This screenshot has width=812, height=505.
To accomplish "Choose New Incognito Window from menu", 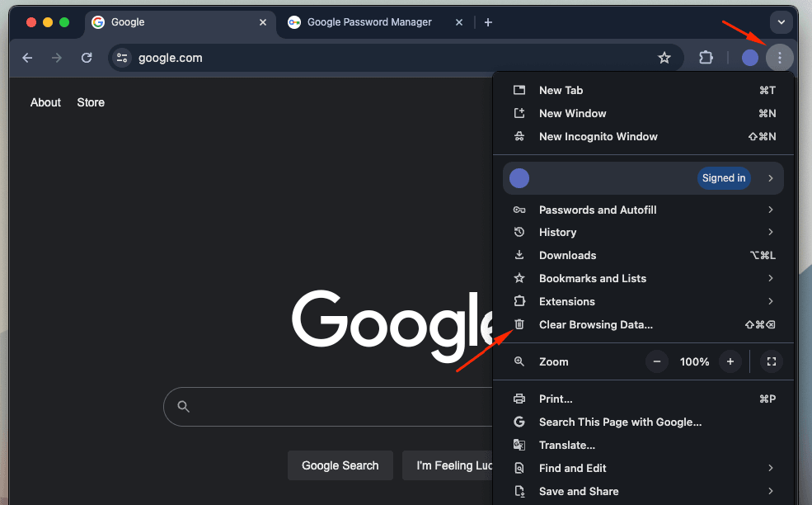I will [x=598, y=136].
